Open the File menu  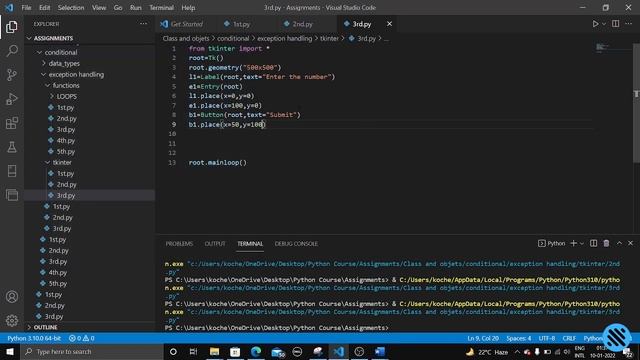[26, 7]
